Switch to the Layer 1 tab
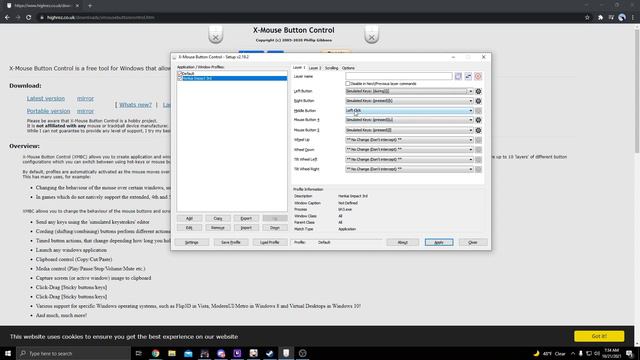640x360 pixels. (299, 68)
